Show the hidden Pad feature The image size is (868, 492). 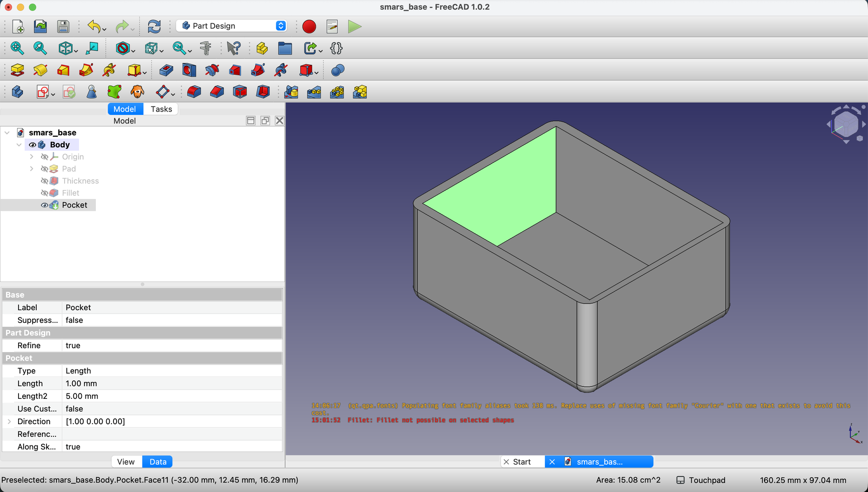coord(44,169)
